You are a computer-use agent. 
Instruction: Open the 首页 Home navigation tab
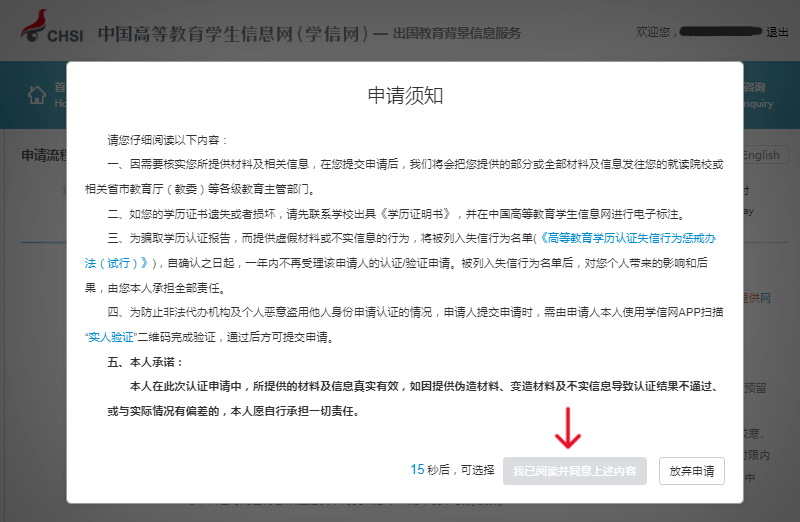coord(58,88)
